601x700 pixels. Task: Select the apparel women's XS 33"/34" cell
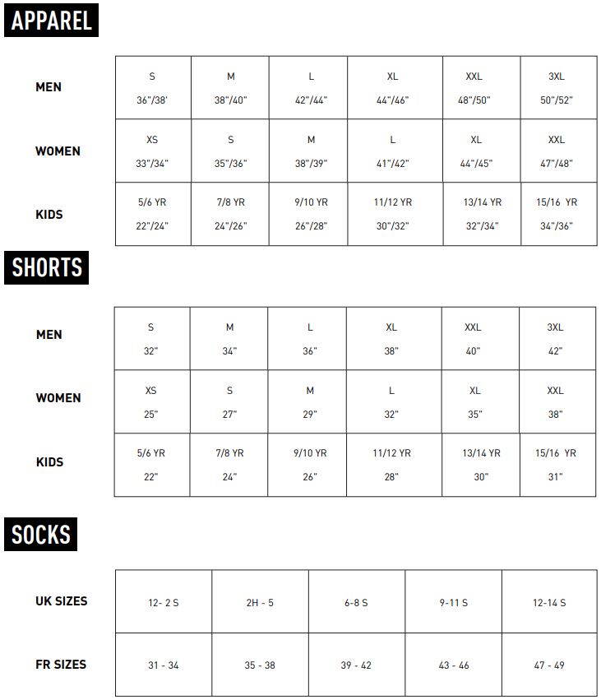[152, 151]
